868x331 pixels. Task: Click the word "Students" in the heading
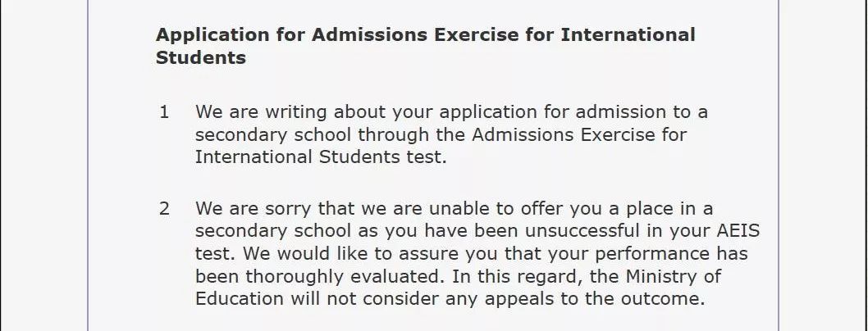tap(200, 58)
